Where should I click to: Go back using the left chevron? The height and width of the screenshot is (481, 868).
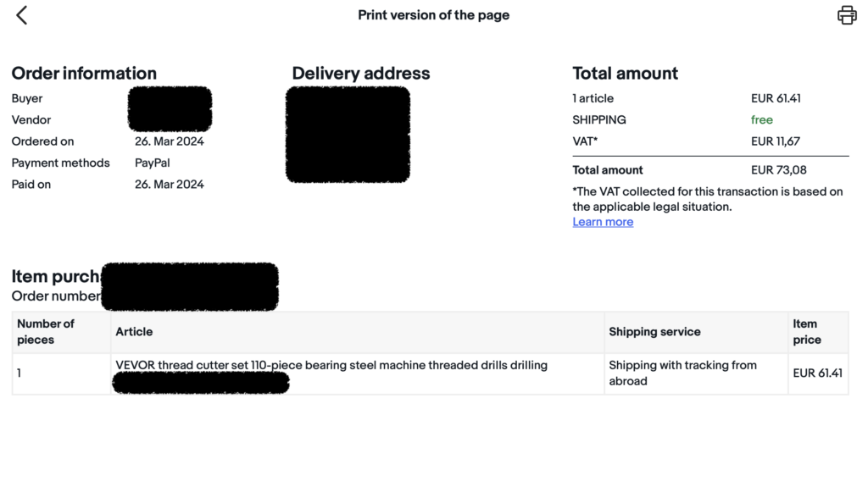point(21,15)
